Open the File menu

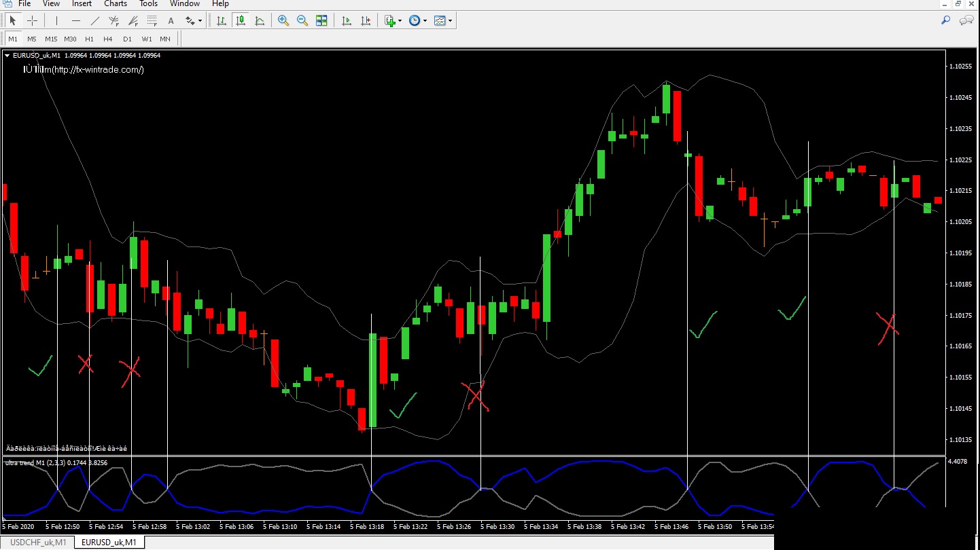coord(24,3)
